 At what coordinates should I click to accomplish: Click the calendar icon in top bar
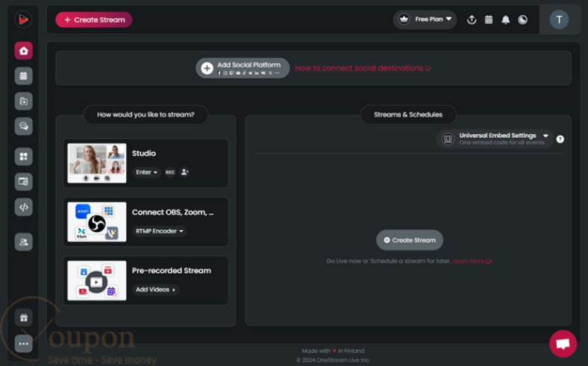click(x=489, y=19)
